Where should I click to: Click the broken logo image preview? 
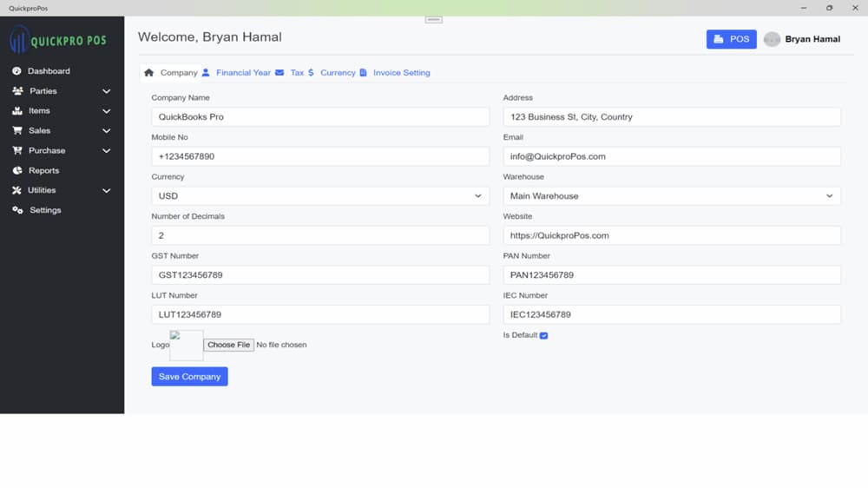(x=187, y=346)
